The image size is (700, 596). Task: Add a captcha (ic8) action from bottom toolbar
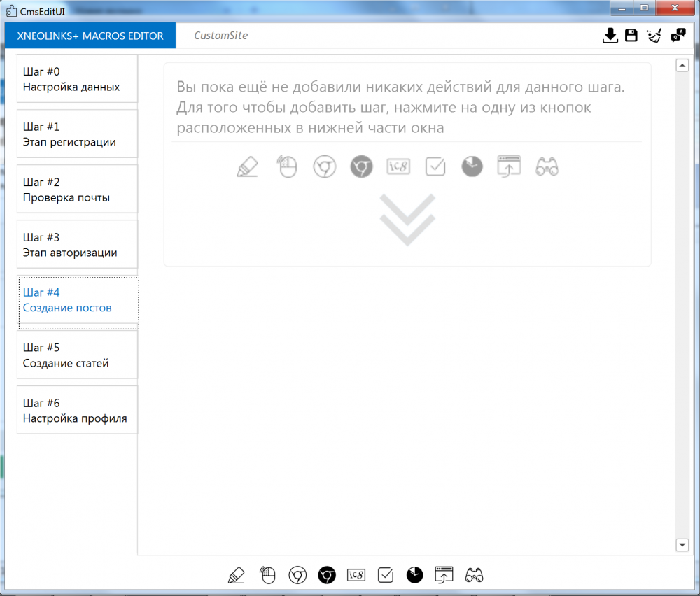pos(356,575)
